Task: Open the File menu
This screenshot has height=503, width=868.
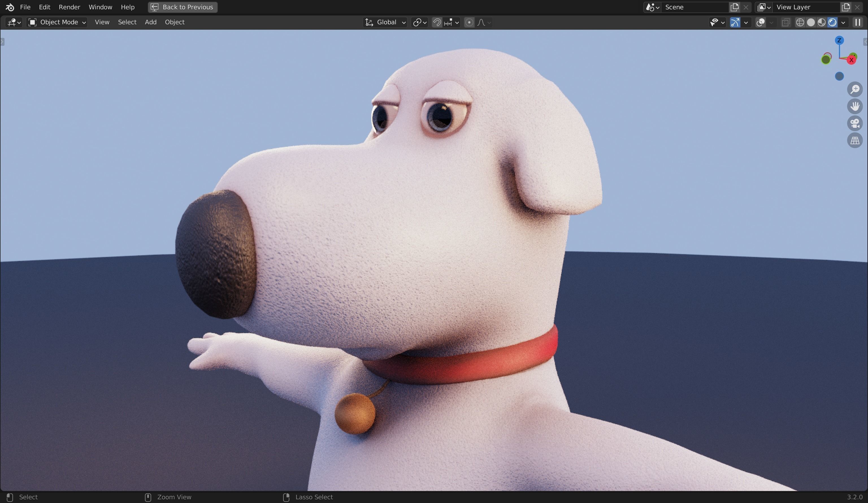Action: (25, 7)
